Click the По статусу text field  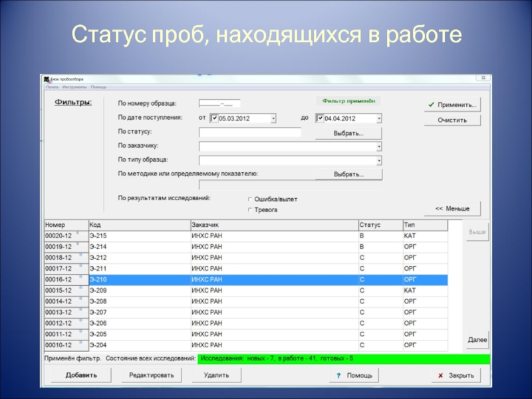[250, 132]
